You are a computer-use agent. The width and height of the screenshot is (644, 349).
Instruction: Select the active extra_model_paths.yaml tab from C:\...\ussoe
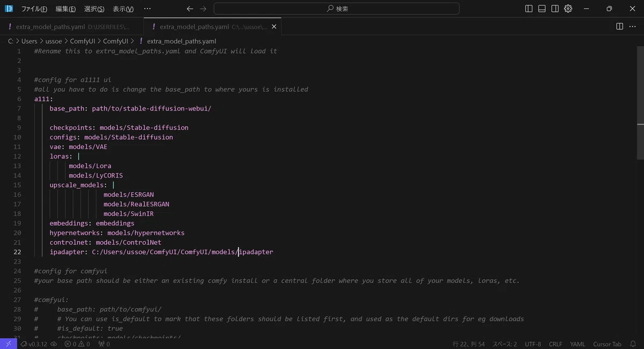click(213, 26)
